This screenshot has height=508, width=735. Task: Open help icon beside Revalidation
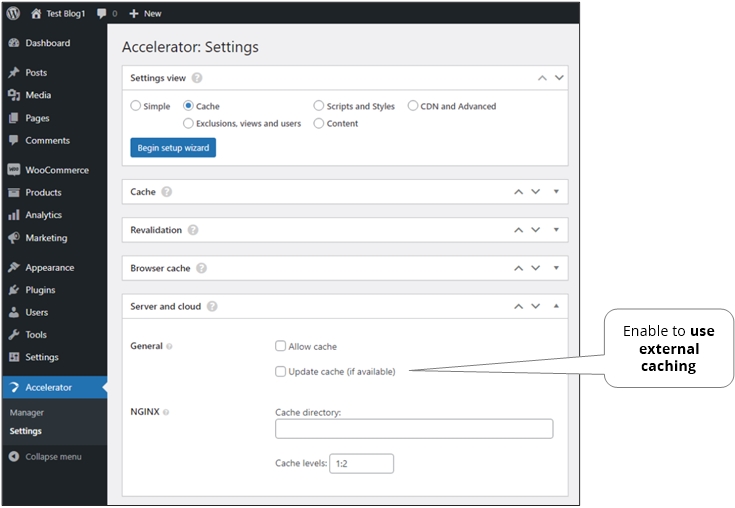(193, 230)
